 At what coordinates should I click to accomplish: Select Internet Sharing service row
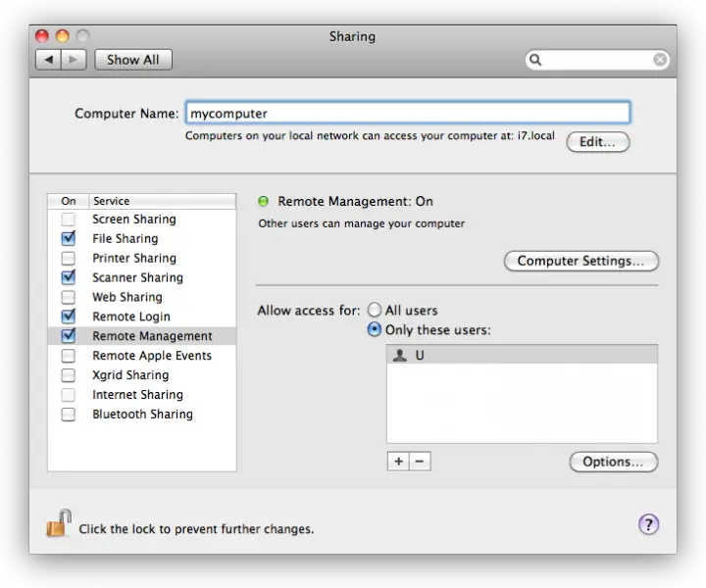click(x=142, y=395)
